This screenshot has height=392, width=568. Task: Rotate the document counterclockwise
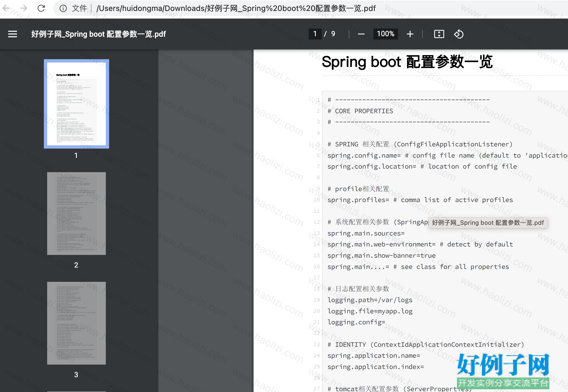click(459, 34)
